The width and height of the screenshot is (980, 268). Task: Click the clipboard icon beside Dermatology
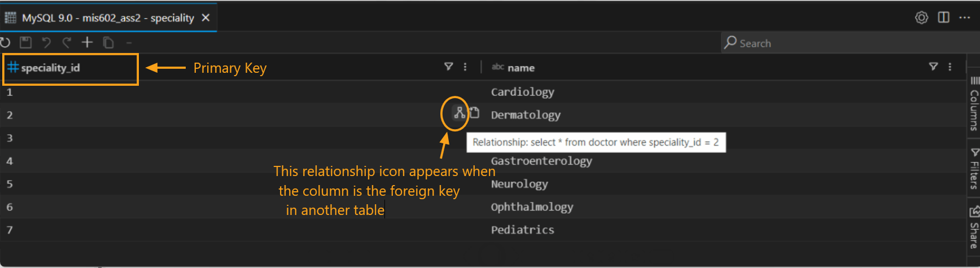click(x=475, y=113)
